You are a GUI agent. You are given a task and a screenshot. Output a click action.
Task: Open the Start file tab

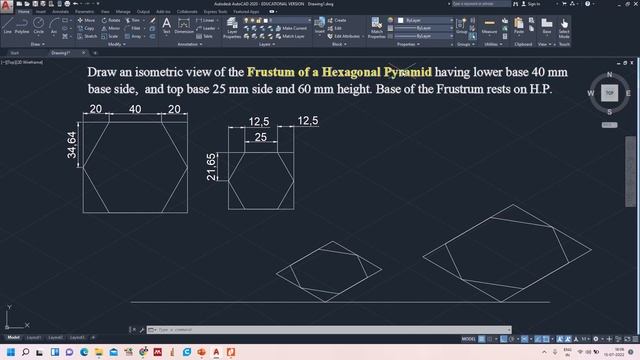coord(15,53)
